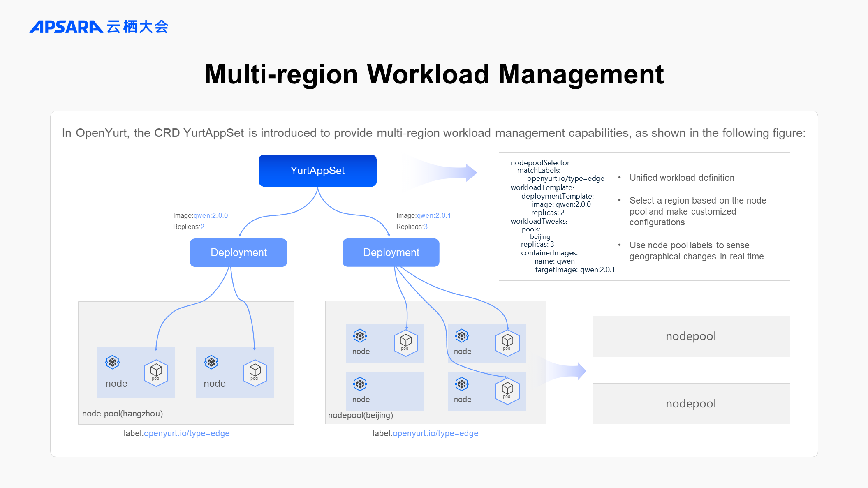Select the Deployment box for qwen:2.0.0

coord(238,252)
